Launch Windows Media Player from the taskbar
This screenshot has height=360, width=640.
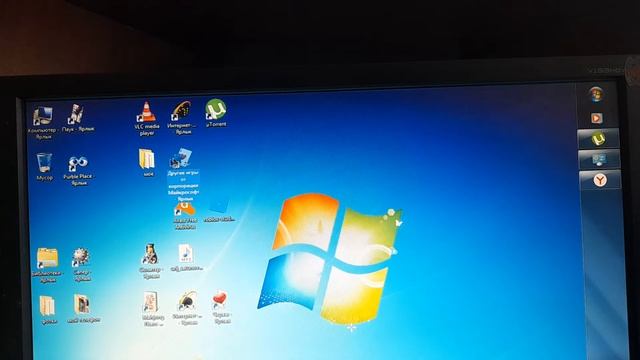(x=596, y=118)
